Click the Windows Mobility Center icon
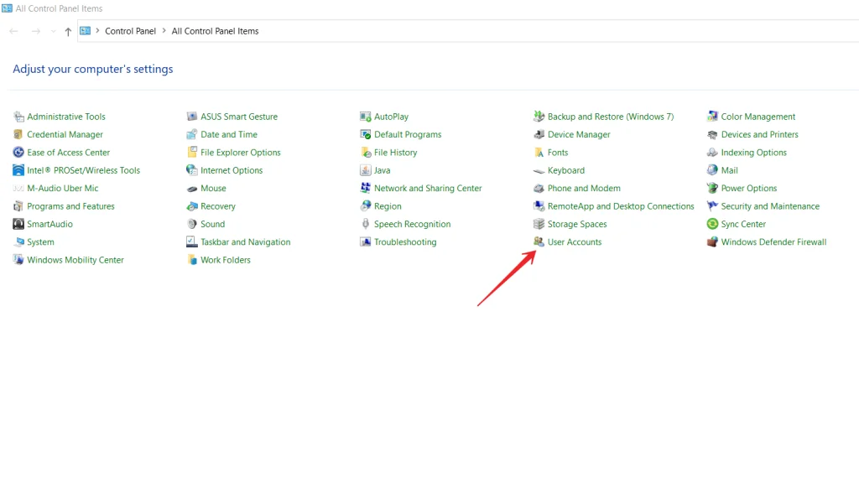Screen dimensions: 859x504 [18, 260]
